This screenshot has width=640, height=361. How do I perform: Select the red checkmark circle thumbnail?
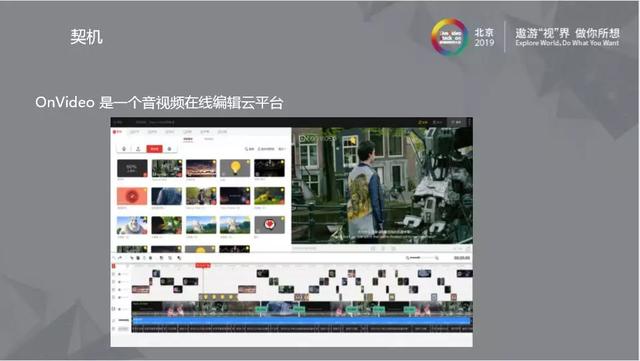132,196
